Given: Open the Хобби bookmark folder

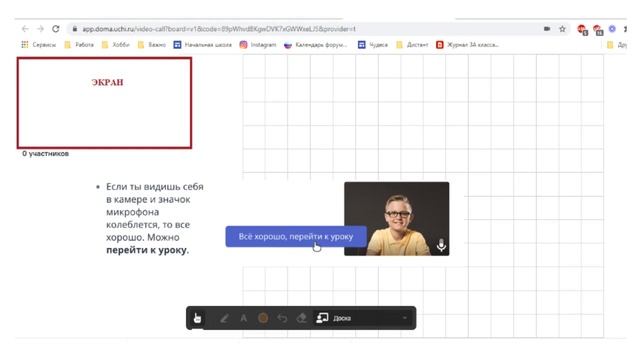Looking at the screenshot, I should (x=115, y=44).
